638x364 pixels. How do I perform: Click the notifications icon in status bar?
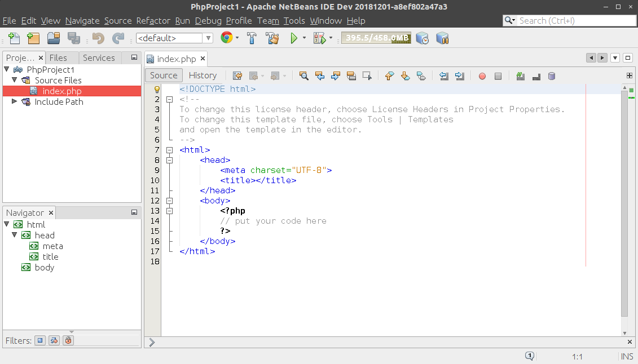pos(529,356)
